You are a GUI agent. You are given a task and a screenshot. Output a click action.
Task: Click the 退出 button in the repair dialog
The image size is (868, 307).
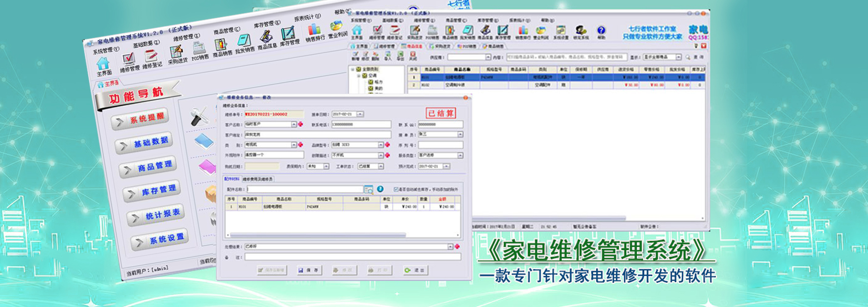tap(415, 270)
